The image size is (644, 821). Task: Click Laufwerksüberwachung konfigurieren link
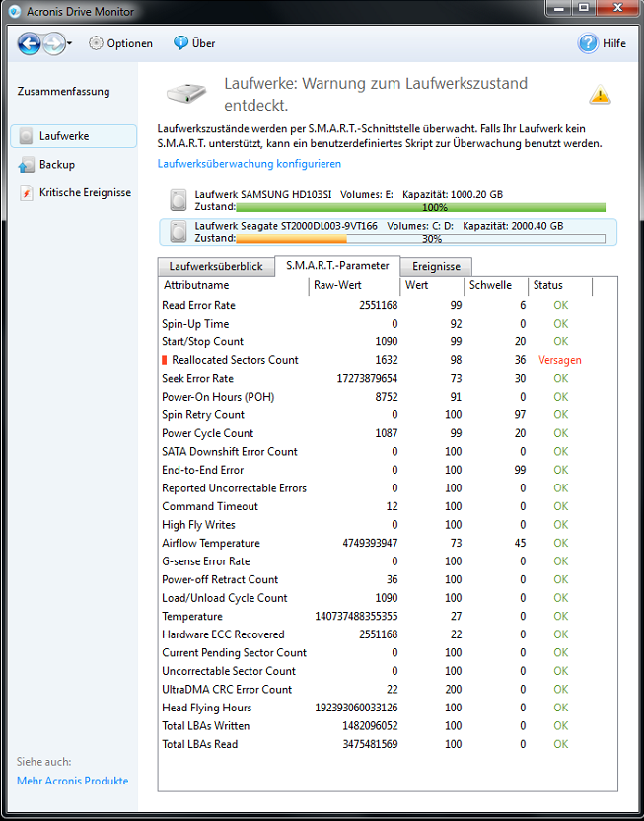(x=250, y=164)
